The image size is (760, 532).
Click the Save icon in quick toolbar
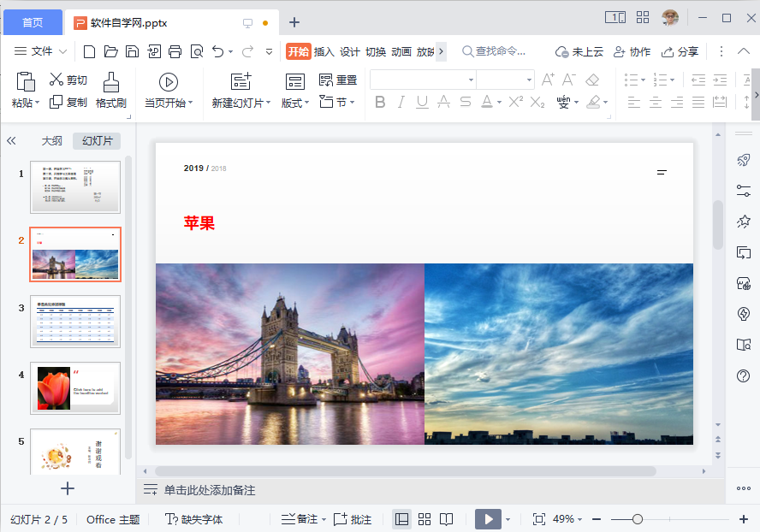tap(133, 51)
